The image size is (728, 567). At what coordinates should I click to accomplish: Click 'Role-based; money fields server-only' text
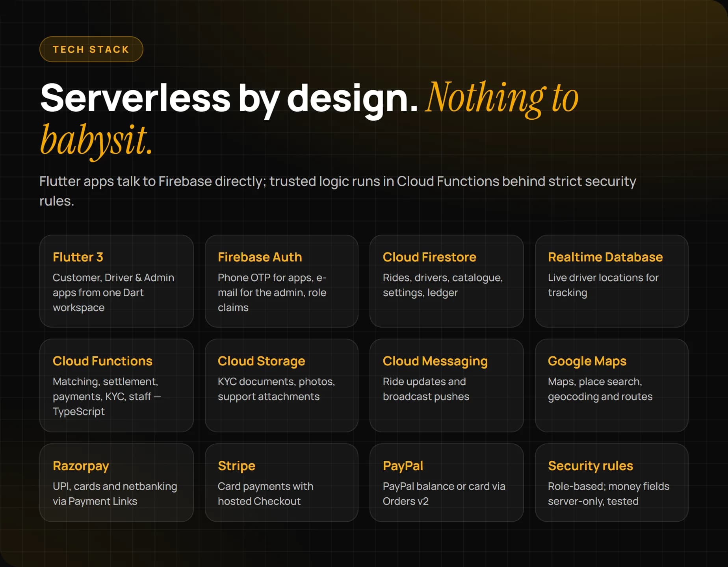609,494
